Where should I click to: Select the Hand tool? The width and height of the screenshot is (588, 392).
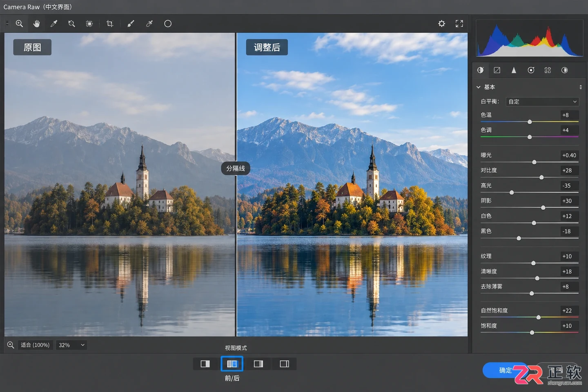pyautogui.click(x=37, y=24)
